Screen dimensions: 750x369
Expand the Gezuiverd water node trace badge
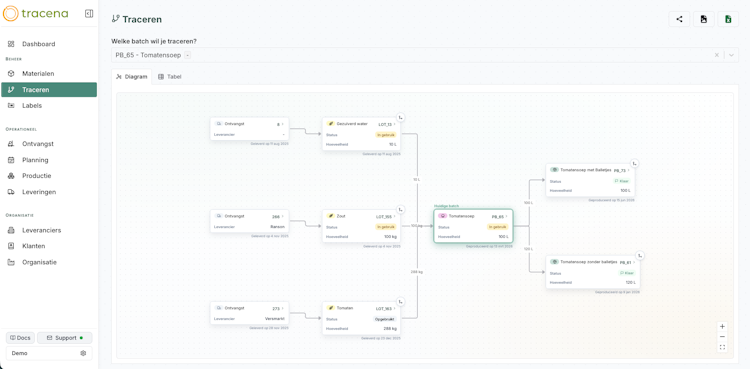coord(401,117)
